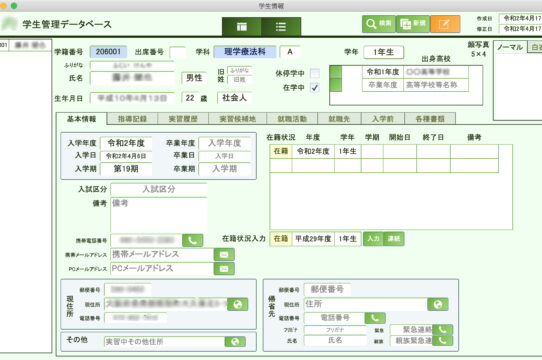The height and width of the screenshot is (360, 542).
Task: Call the 緊急連絡 number phone icon
Action: coord(442,330)
